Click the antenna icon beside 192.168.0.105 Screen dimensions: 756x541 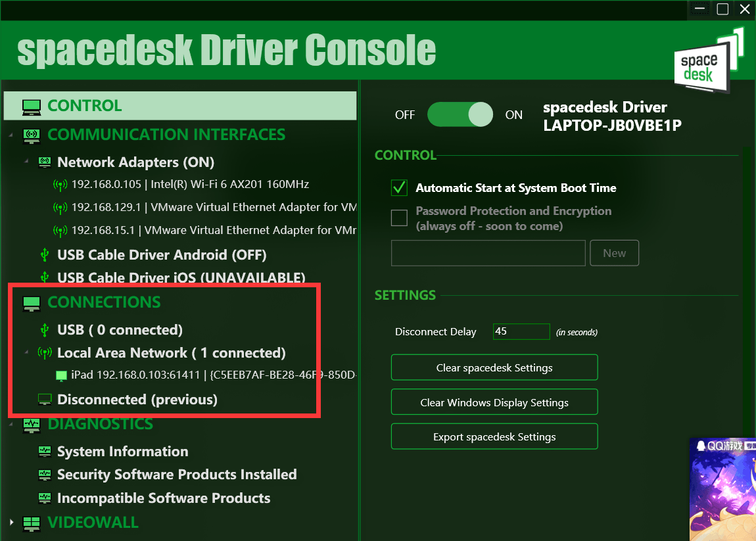click(60, 185)
